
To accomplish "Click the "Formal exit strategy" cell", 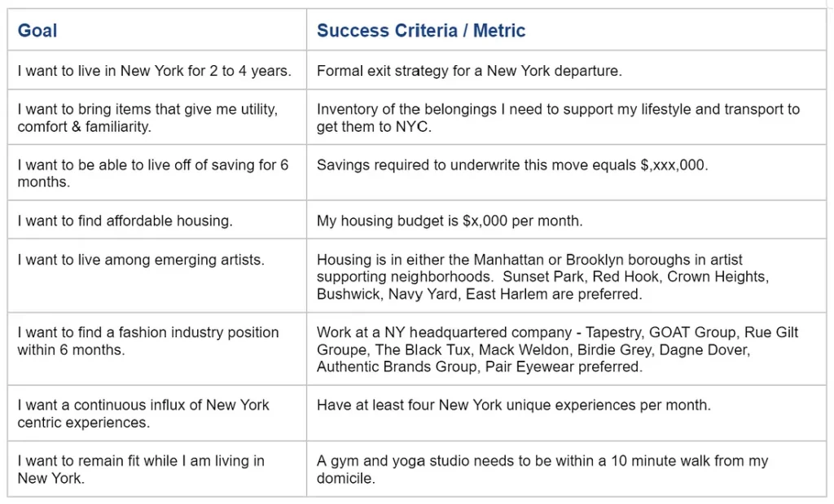I will [469, 71].
